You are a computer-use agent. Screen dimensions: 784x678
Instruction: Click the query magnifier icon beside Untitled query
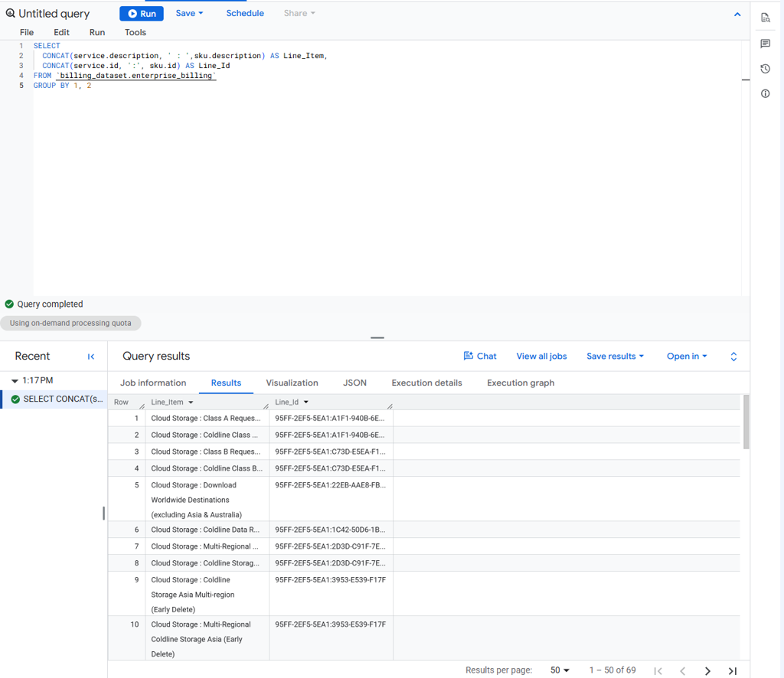pos(10,14)
